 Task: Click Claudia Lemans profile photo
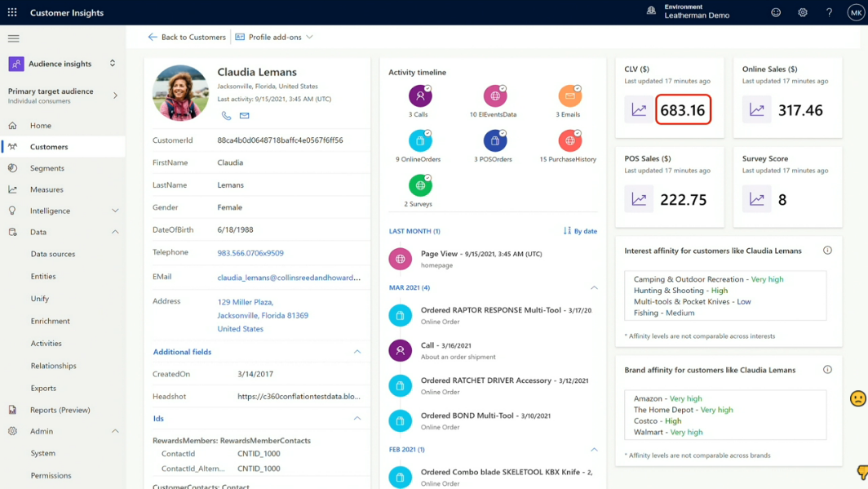180,93
